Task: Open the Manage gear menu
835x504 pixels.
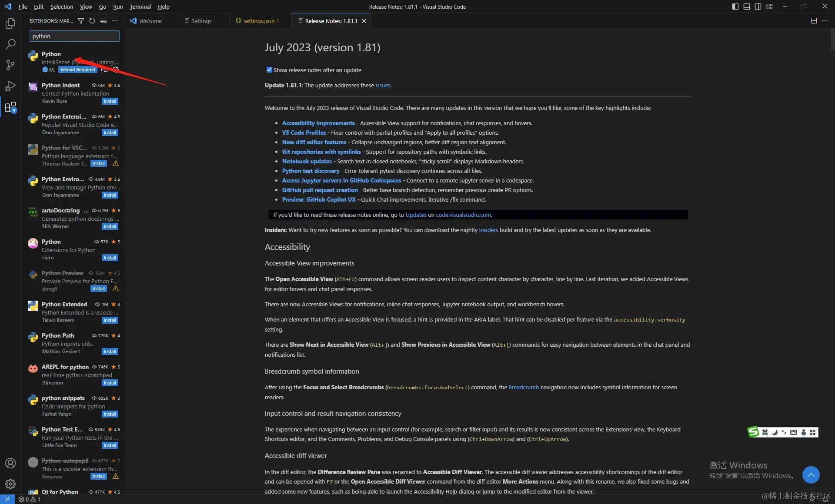Action: coord(10,484)
